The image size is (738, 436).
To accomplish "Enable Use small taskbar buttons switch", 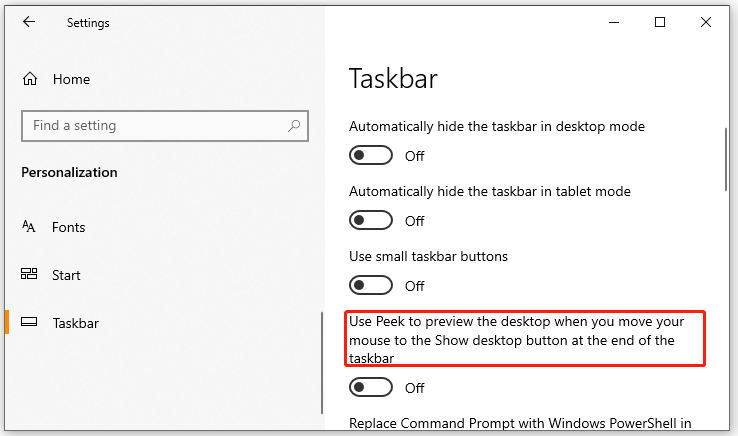I will [x=371, y=285].
